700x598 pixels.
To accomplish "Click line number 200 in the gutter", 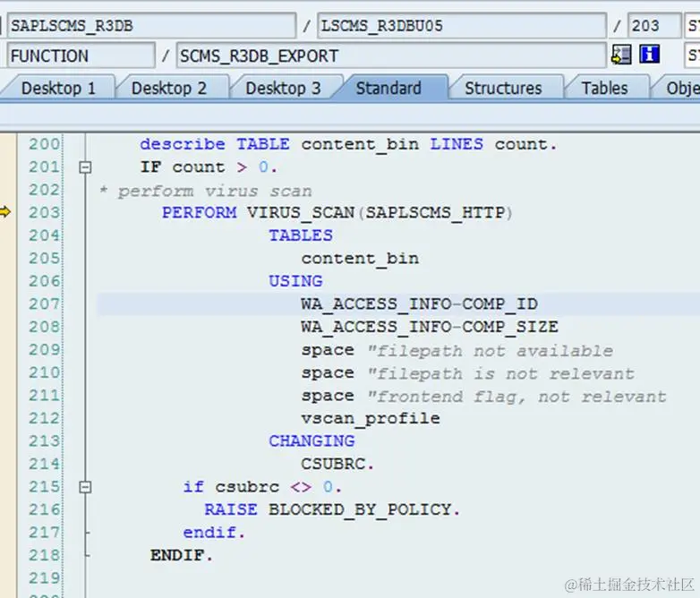I will [44, 144].
